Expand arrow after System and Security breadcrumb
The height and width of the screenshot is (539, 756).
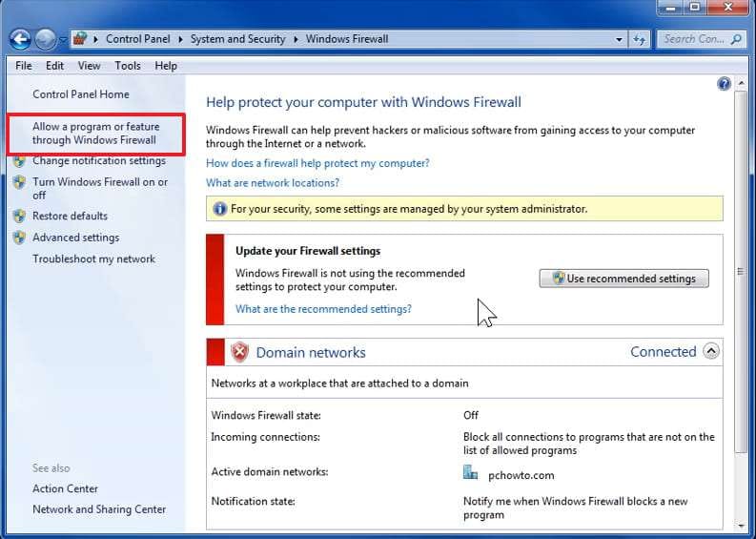pyautogui.click(x=296, y=39)
